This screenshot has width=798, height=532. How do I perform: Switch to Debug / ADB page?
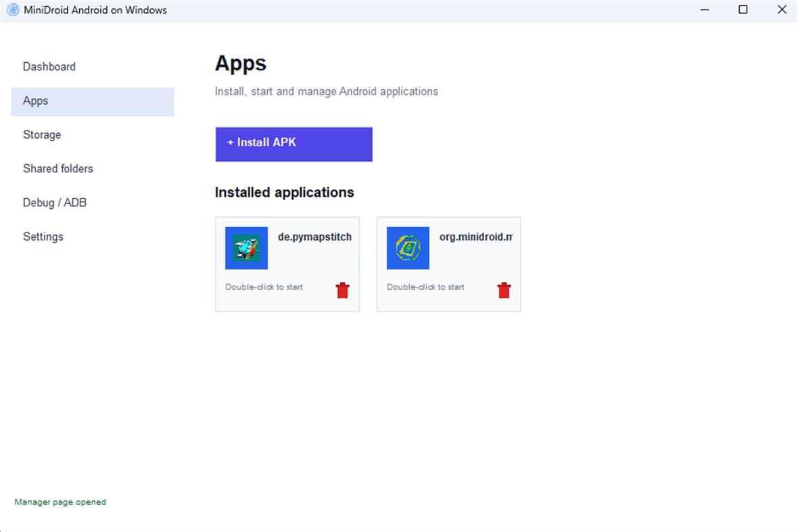[x=93, y=203]
